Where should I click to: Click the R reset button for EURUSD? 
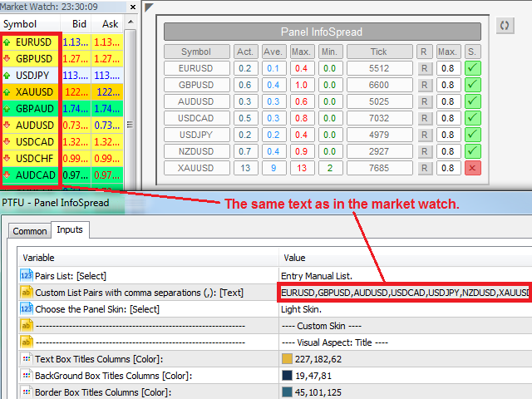(425, 68)
